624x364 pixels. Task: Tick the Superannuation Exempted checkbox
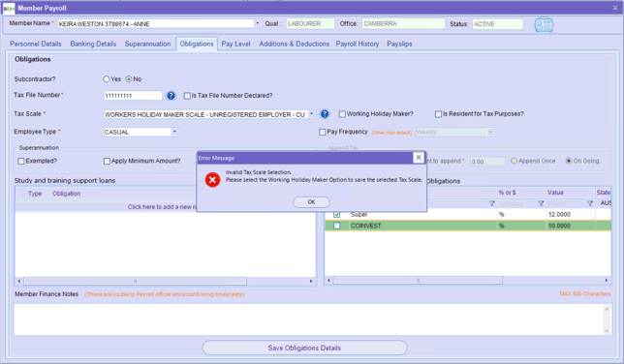[21, 161]
